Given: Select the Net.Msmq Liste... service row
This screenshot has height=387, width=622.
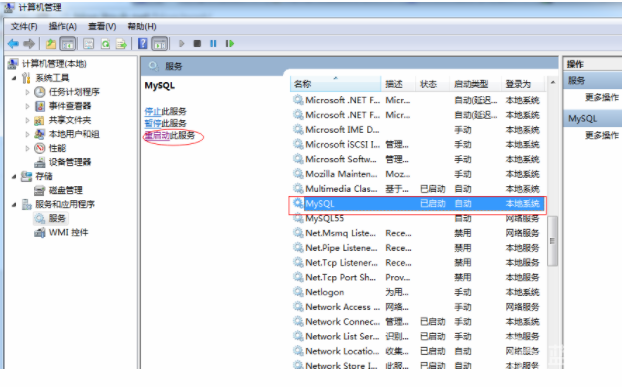Looking at the screenshot, I should pyautogui.click(x=417, y=233).
